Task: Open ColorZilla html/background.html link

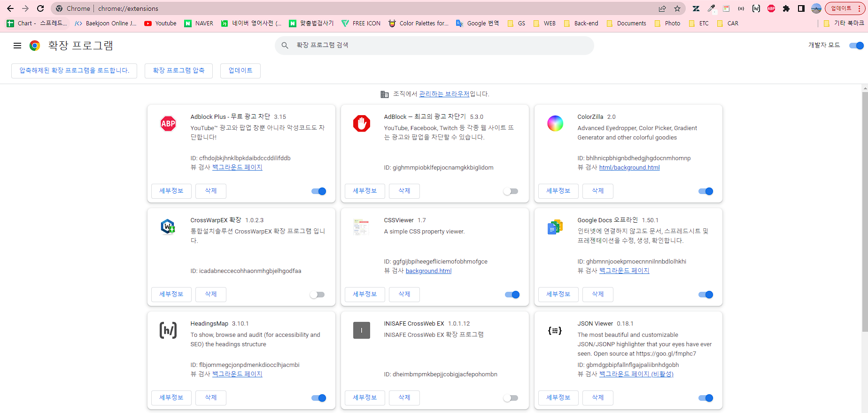Action: [x=629, y=167]
